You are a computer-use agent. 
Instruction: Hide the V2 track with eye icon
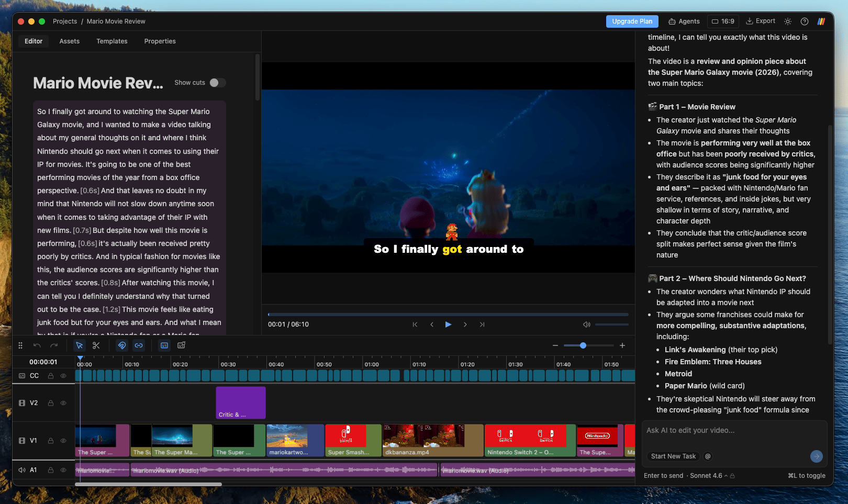[63, 403]
